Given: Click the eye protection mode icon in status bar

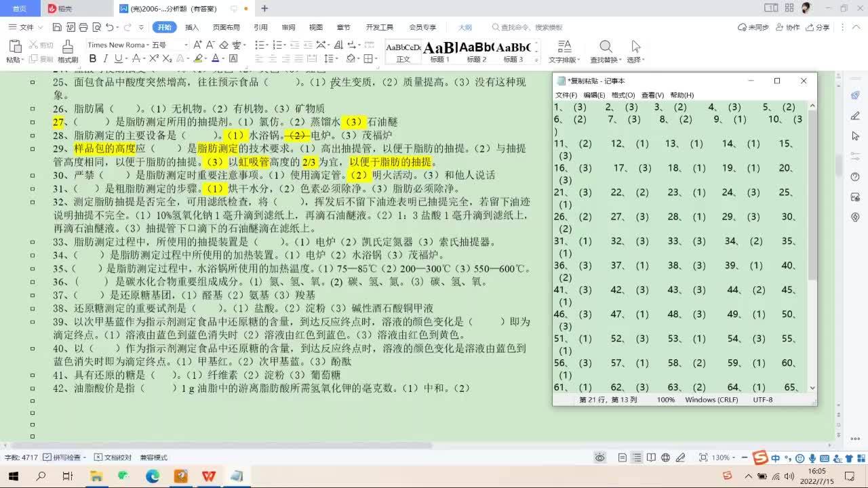Looking at the screenshot, I should tap(600, 457).
